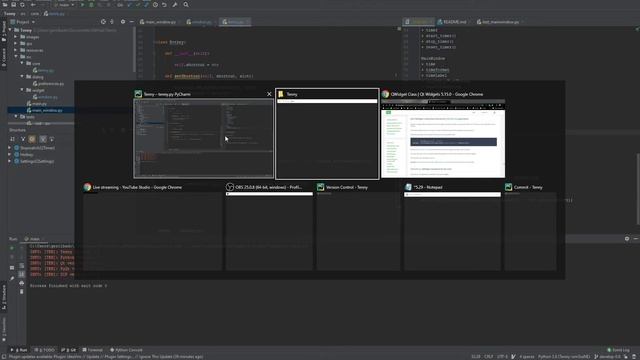640x360 pixels.
Task: Open the TODO tool window button
Action: (44, 350)
